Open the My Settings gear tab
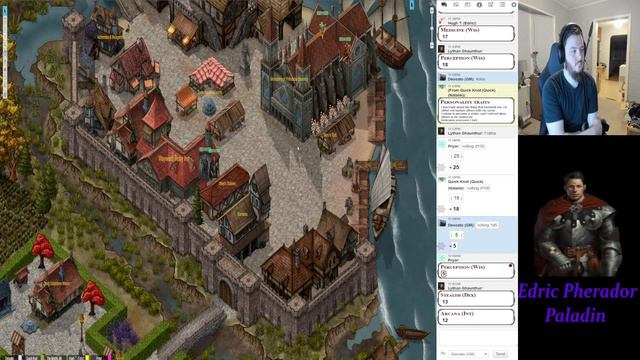 tap(513, 4)
